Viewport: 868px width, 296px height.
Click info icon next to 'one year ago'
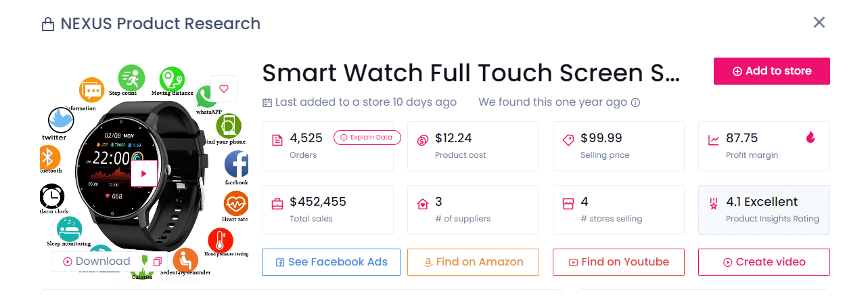pos(635,103)
